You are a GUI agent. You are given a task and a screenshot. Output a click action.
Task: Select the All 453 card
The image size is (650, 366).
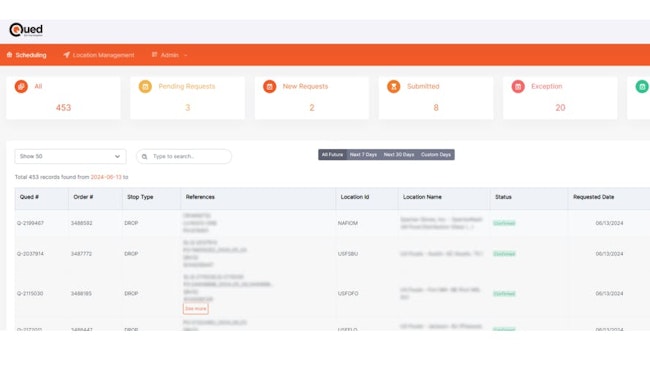[63, 98]
